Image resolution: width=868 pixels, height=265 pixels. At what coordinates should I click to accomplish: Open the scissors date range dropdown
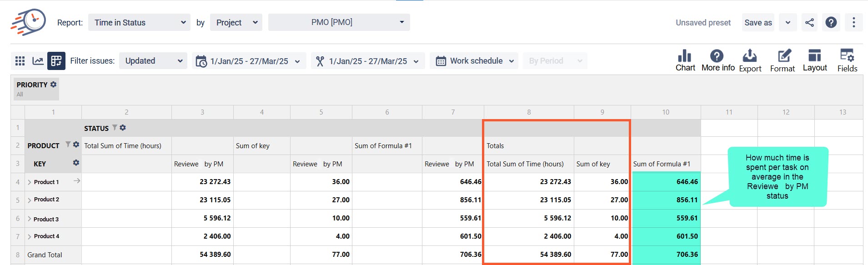click(368, 61)
